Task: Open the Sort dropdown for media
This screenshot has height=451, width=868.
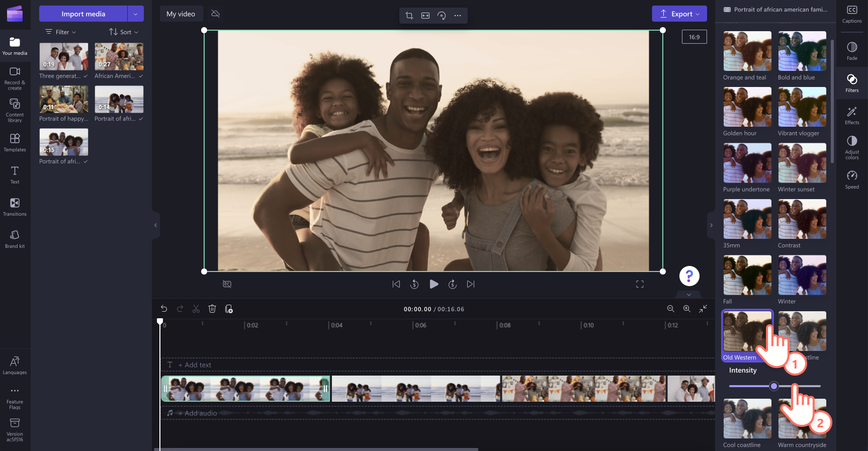Action: (x=124, y=32)
